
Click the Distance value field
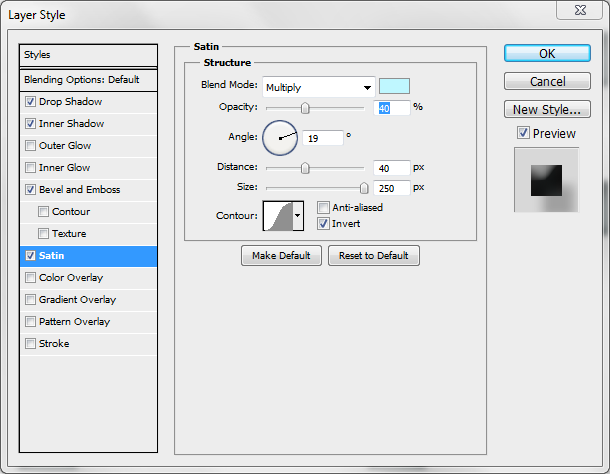pos(391,168)
